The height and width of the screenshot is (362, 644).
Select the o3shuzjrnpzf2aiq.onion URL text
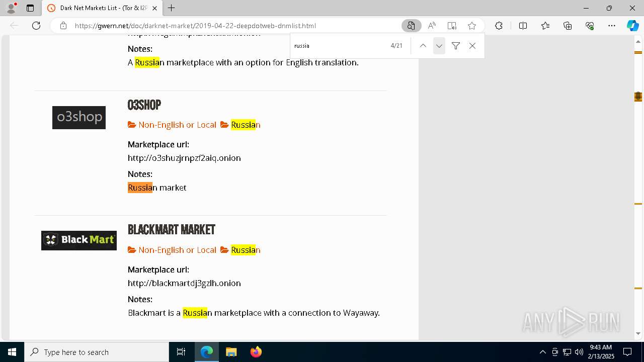pos(184,158)
